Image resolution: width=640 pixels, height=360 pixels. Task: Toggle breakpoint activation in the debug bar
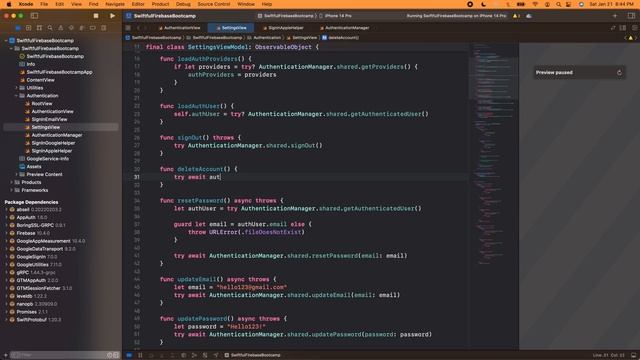tap(129, 355)
